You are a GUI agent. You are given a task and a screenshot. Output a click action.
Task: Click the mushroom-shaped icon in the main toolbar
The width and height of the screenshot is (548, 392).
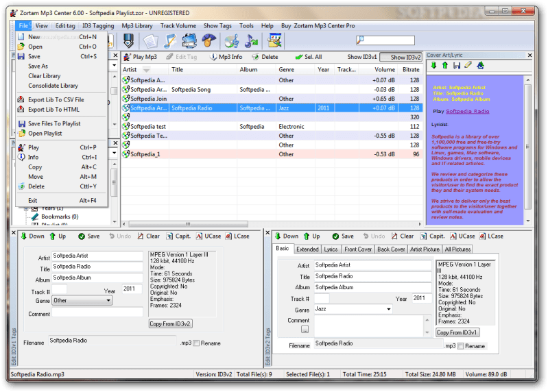(x=209, y=41)
